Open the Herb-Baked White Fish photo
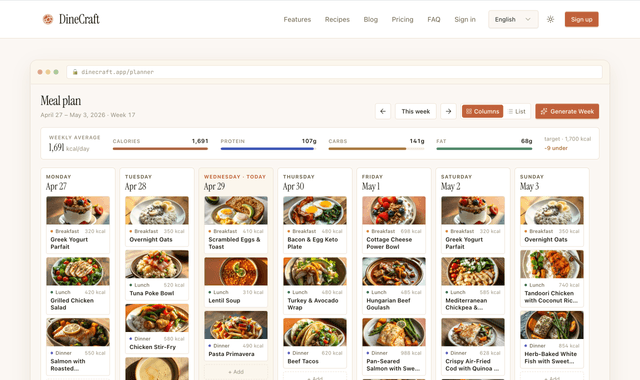Viewport: 640px width, 380px height. pos(552,325)
